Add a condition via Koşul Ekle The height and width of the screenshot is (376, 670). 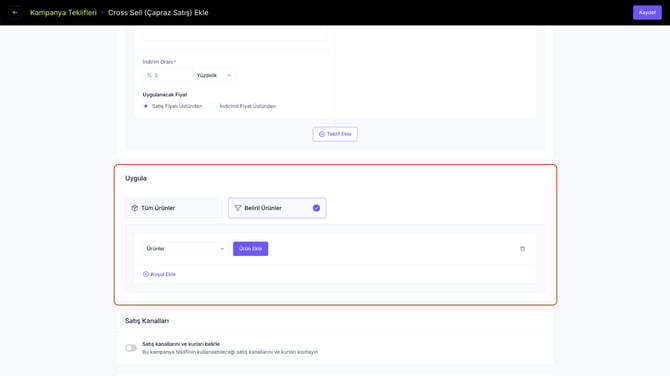(159, 274)
